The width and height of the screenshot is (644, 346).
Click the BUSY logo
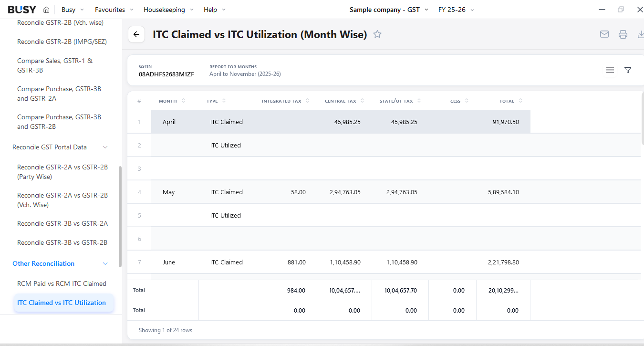click(x=22, y=10)
